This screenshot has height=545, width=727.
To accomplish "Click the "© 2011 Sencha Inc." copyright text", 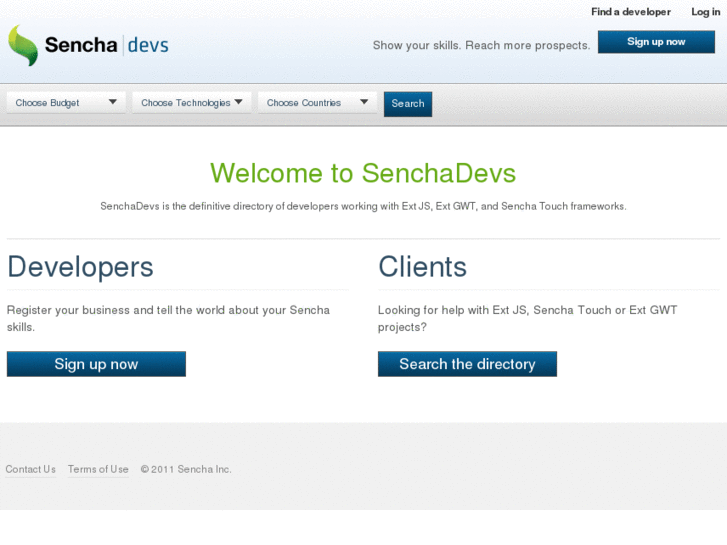I will click(186, 469).
